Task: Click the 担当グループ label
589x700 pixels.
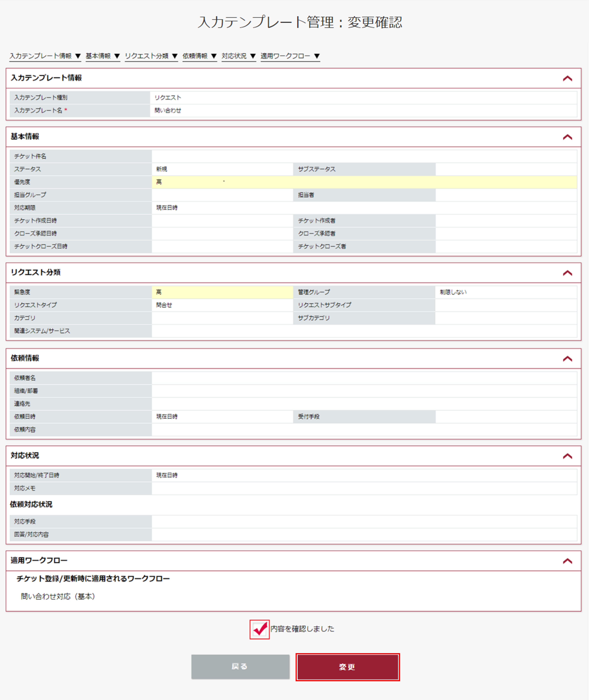Action: (x=30, y=195)
